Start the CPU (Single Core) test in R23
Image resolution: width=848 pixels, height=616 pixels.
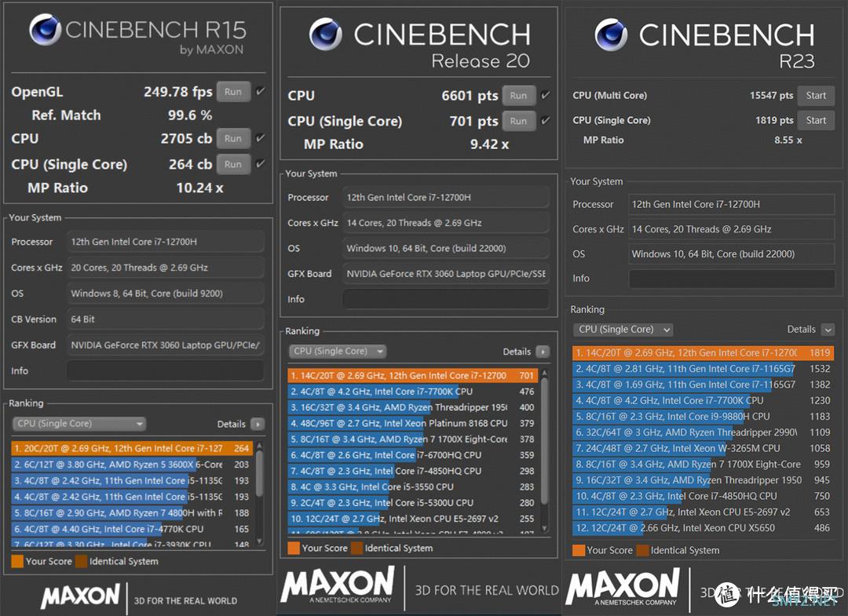pos(816,120)
